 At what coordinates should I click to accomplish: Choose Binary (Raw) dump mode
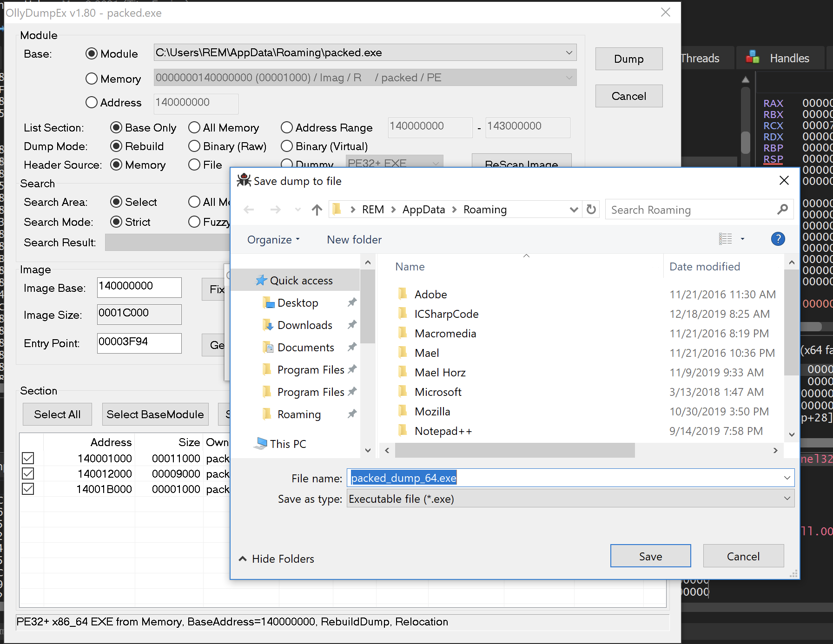(x=194, y=146)
